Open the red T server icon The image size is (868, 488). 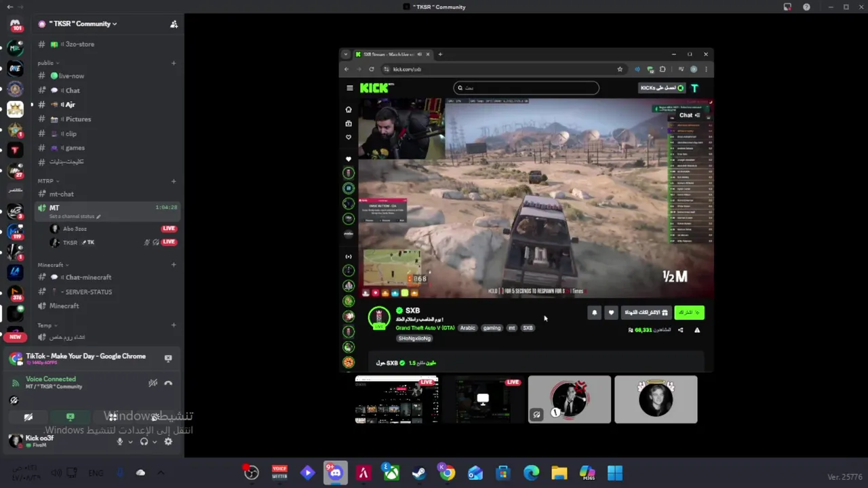15,150
